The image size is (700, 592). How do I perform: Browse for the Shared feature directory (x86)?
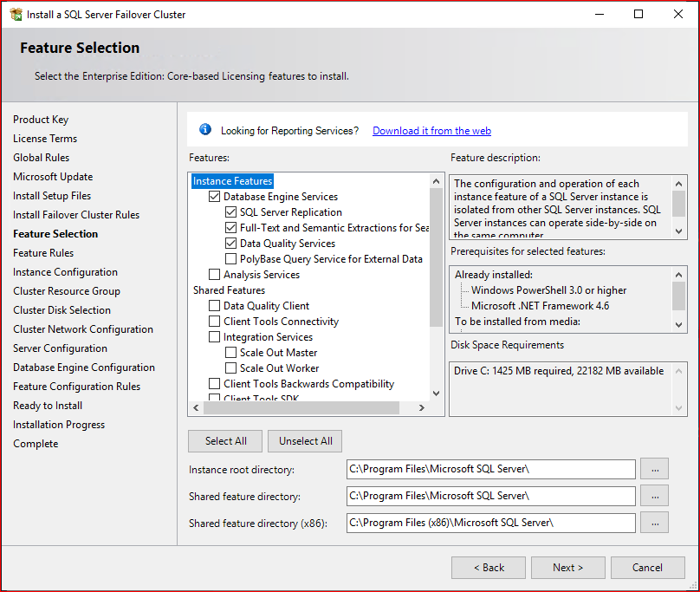[x=654, y=523]
